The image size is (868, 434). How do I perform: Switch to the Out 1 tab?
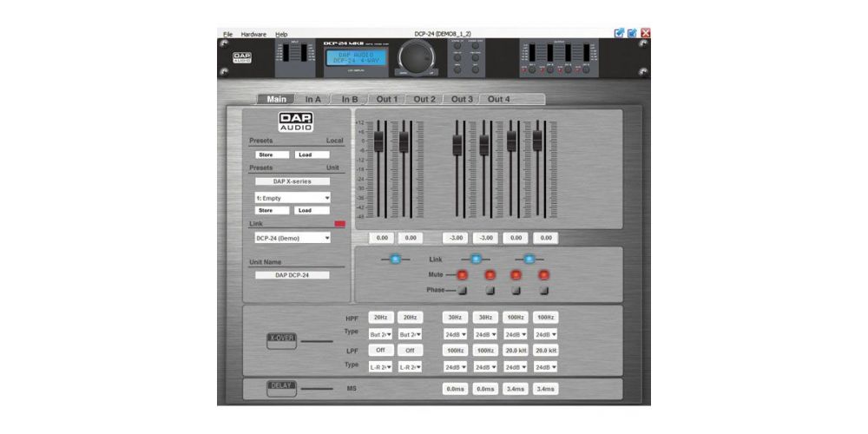[x=387, y=99]
